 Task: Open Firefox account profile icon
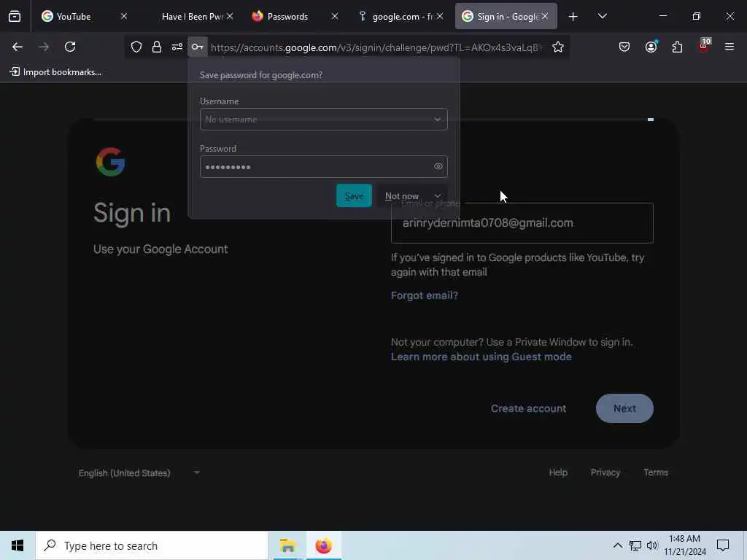(651, 47)
